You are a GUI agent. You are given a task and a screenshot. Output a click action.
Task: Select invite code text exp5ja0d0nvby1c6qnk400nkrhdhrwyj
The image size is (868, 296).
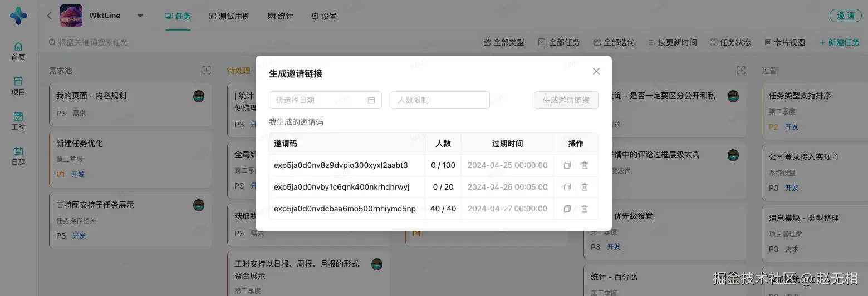(342, 187)
